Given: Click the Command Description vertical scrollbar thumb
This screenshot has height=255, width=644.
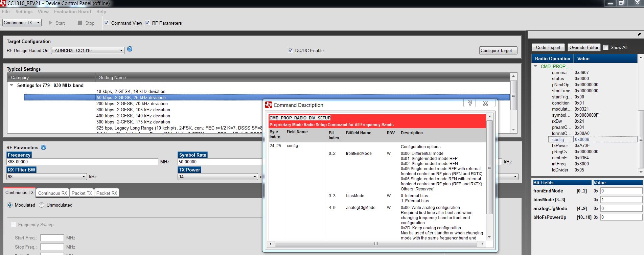Looking at the screenshot, I should tap(489, 167).
